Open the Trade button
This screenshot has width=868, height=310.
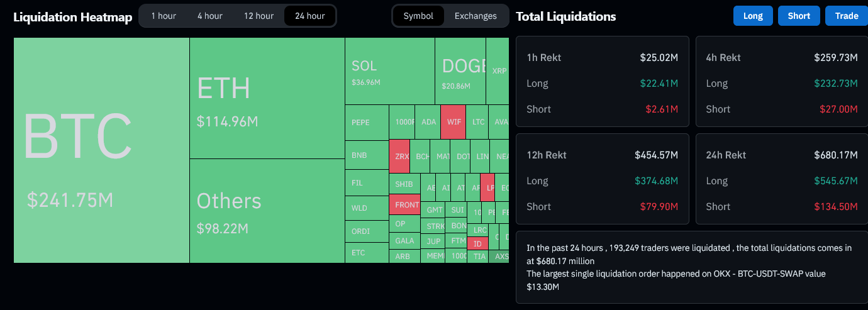coord(847,16)
